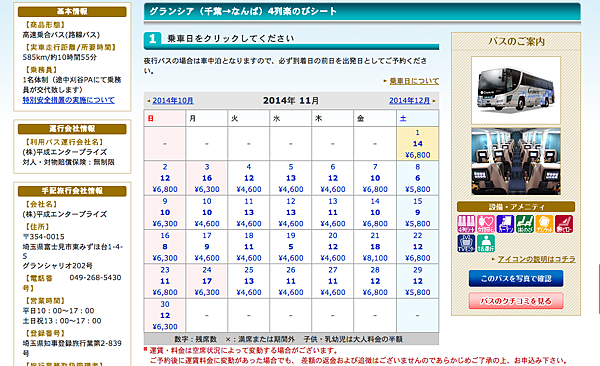Select November 7 boarding date
The width and height of the screenshot is (600, 366).
point(375,178)
